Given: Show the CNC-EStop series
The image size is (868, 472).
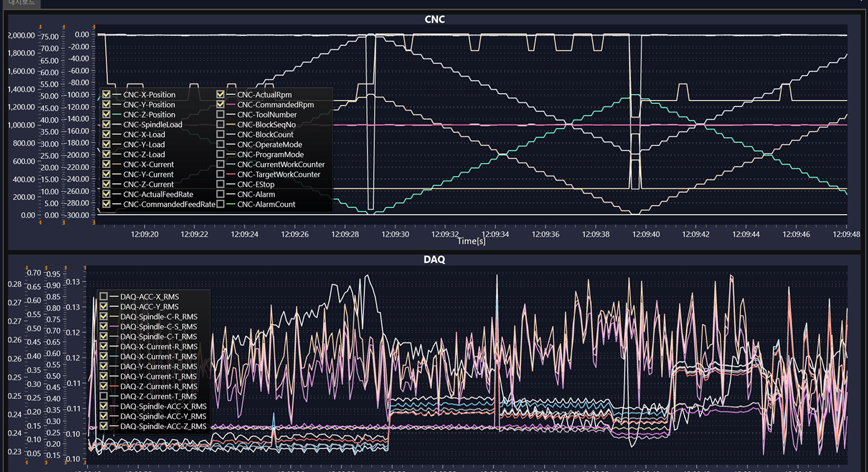Looking at the screenshot, I should (x=220, y=184).
